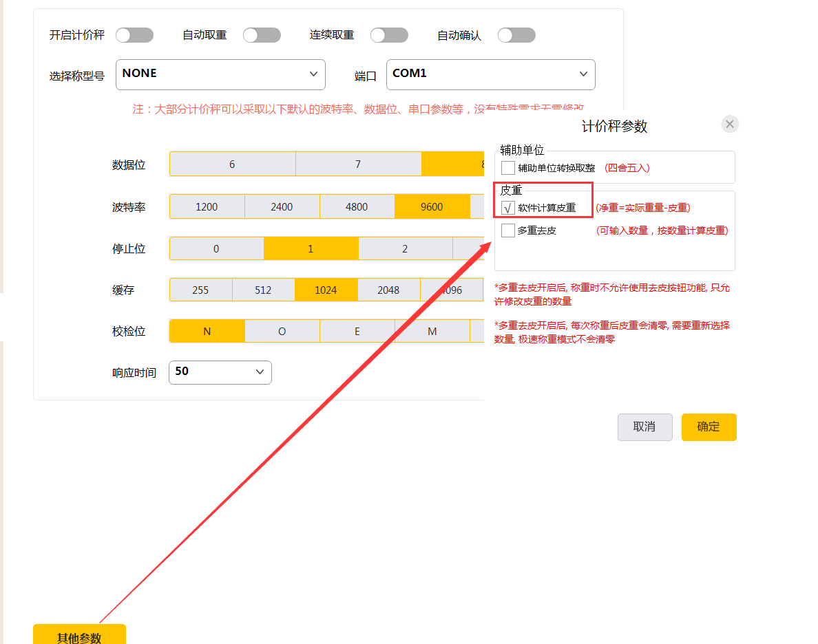Open the 响应时间 dropdown showing 50
Screen dimensions: 818x644
tap(220, 372)
